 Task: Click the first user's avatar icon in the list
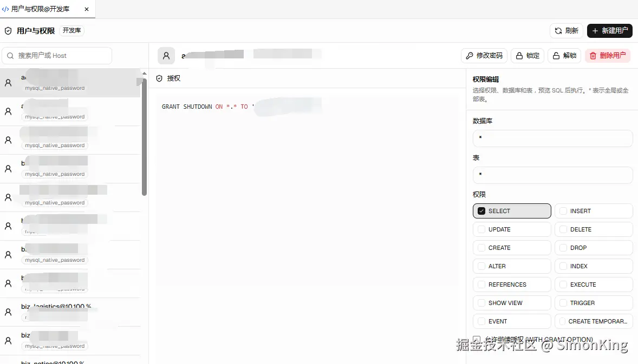click(8, 83)
